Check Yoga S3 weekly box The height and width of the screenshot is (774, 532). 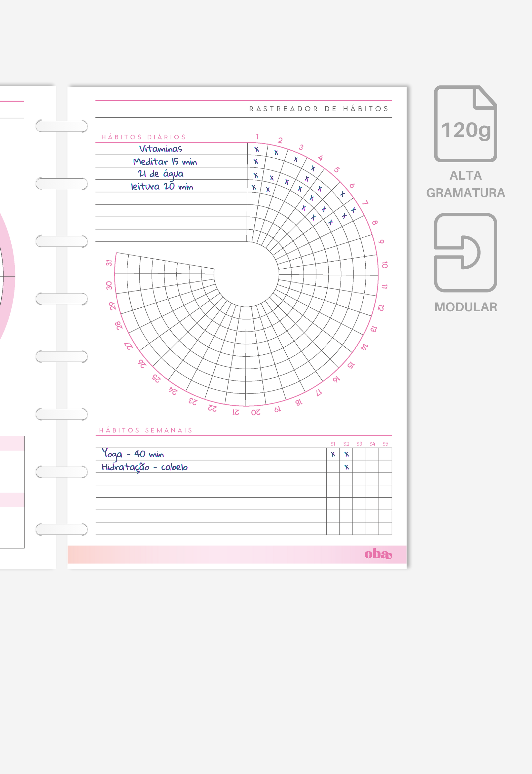[x=359, y=454]
